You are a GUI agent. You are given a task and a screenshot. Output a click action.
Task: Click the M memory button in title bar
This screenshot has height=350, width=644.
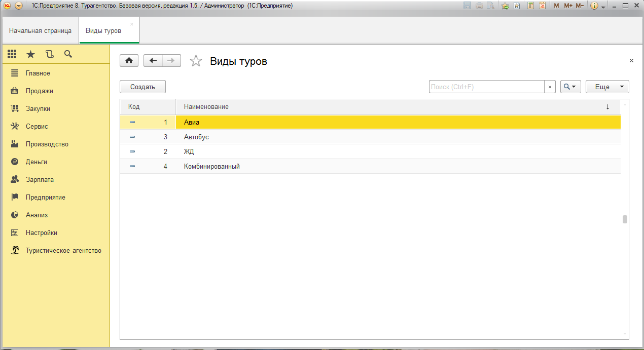tap(556, 6)
